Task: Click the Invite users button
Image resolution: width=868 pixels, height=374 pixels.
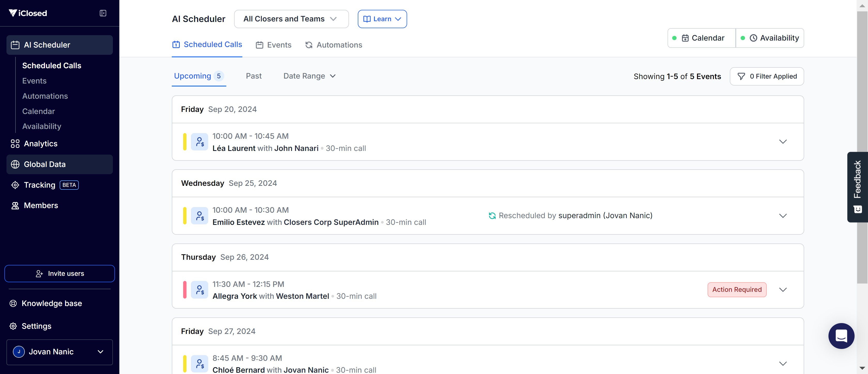Action: 60,273
